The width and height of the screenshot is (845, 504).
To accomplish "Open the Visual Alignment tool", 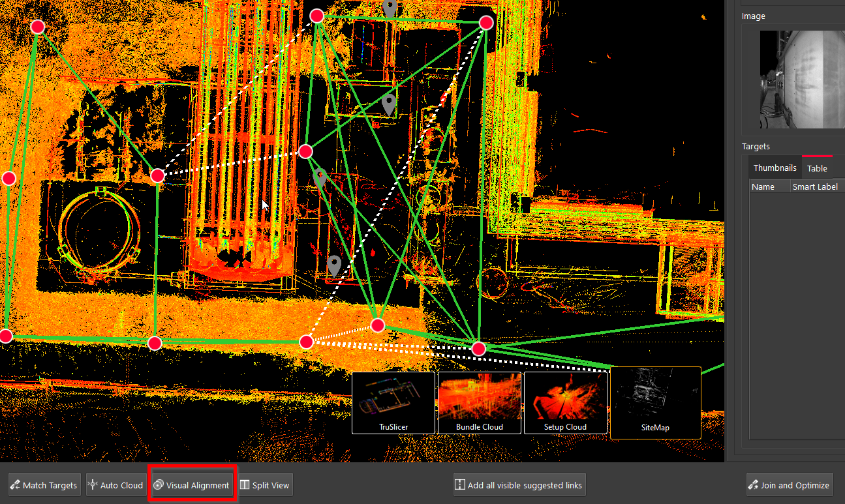I will pos(192,485).
